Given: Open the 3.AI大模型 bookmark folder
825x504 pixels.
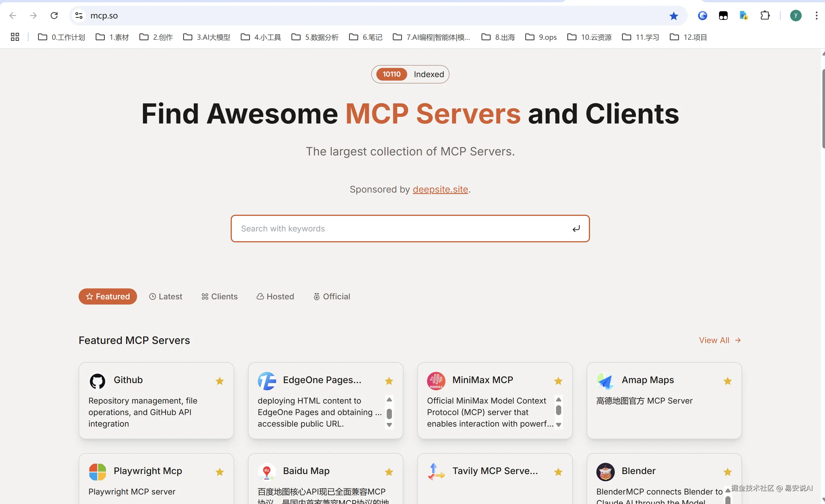Looking at the screenshot, I should tap(207, 37).
